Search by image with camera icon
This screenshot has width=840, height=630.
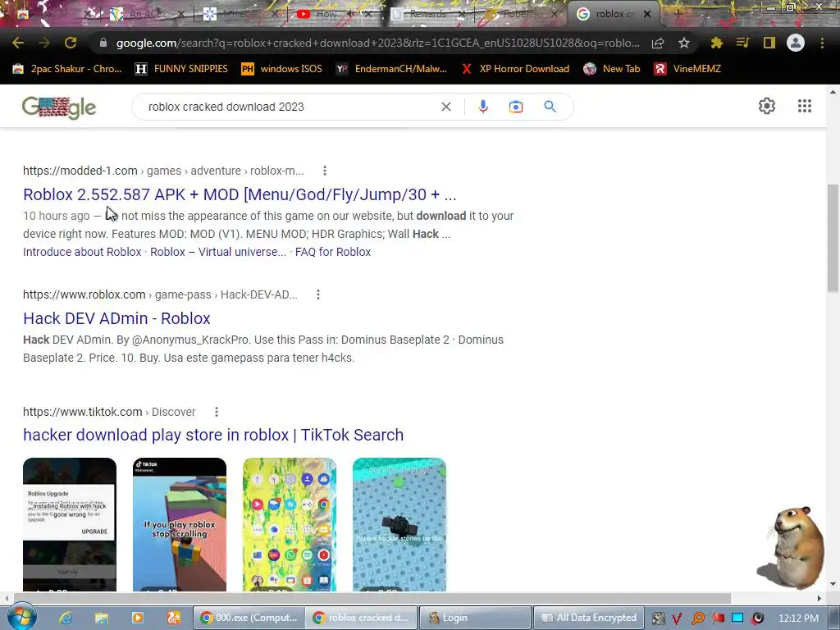coord(516,107)
